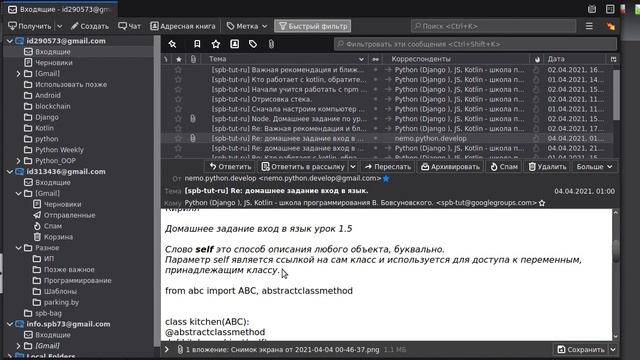Click the attachment column header icon
Screen dimensions: 640x360
pyautogui.click(x=193, y=59)
